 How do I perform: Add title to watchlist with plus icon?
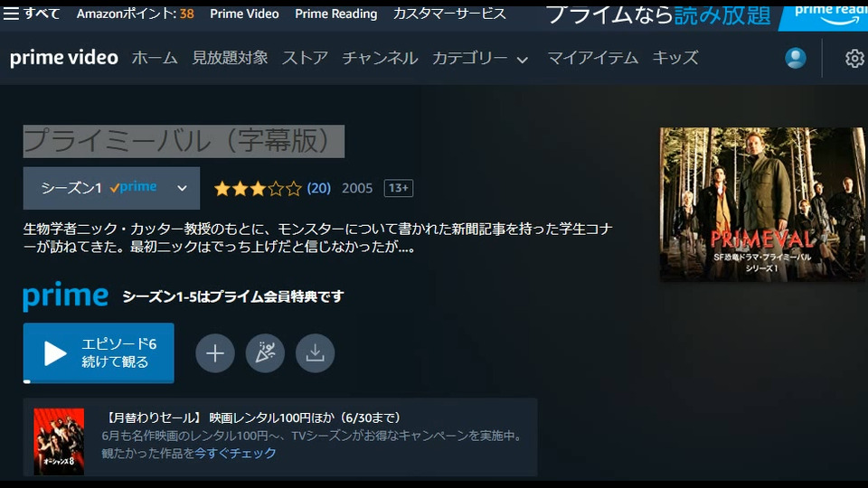215,353
